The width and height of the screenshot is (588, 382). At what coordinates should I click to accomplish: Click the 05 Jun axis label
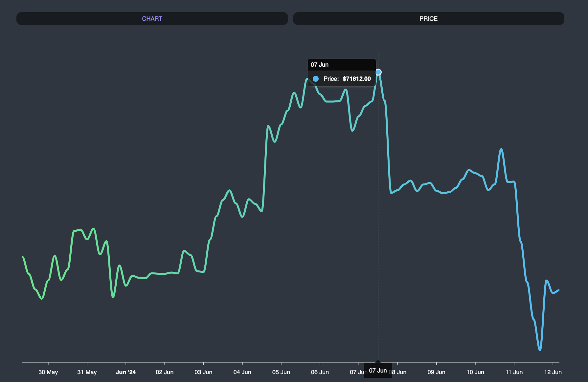(281, 372)
